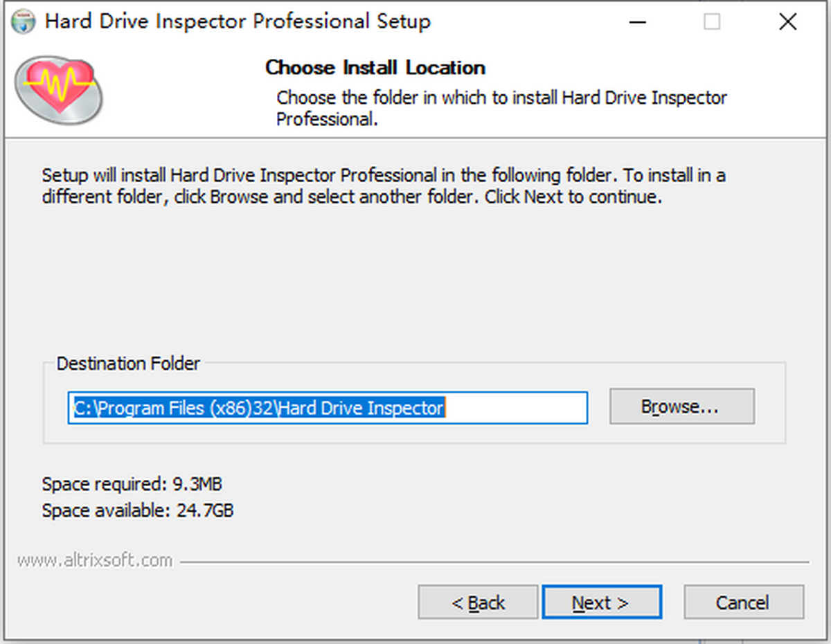Click the 'Space available: 24.7GB' text
The image size is (831, 644).
coord(138,511)
